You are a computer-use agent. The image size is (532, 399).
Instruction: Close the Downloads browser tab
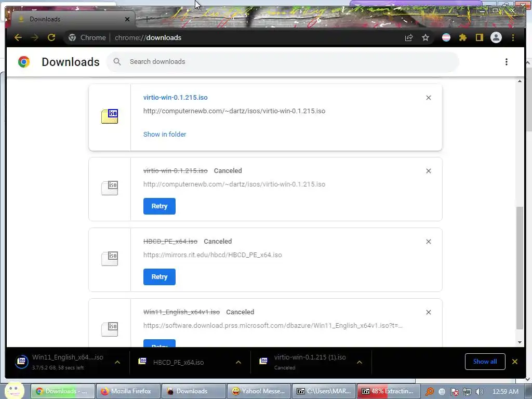coord(127,19)
